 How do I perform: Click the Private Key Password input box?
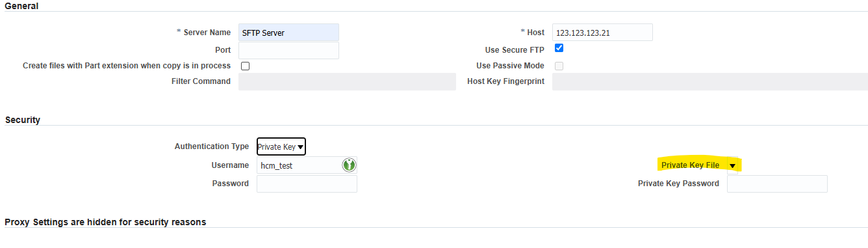(777, 184)
